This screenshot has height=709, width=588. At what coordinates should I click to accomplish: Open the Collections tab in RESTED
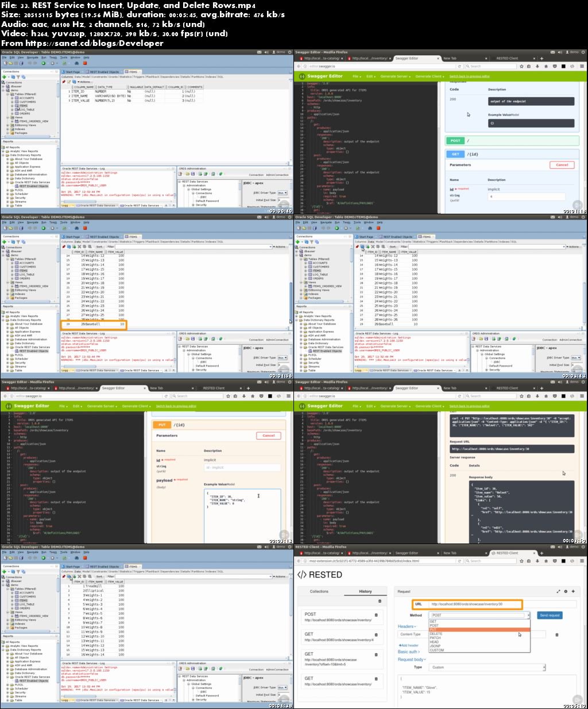(x=319, y=591)
